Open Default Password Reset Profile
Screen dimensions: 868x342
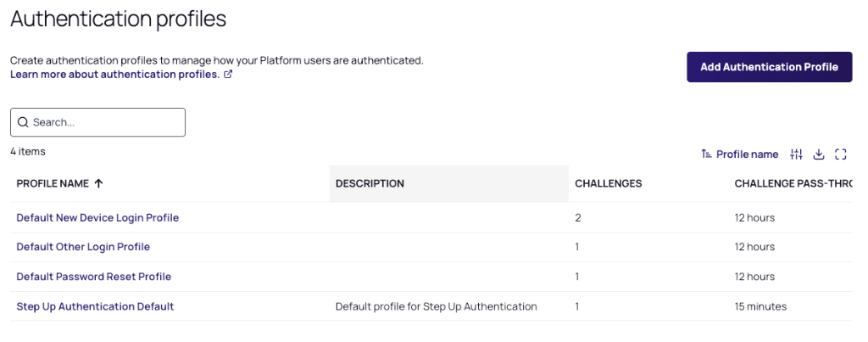[x=93, y=277]
